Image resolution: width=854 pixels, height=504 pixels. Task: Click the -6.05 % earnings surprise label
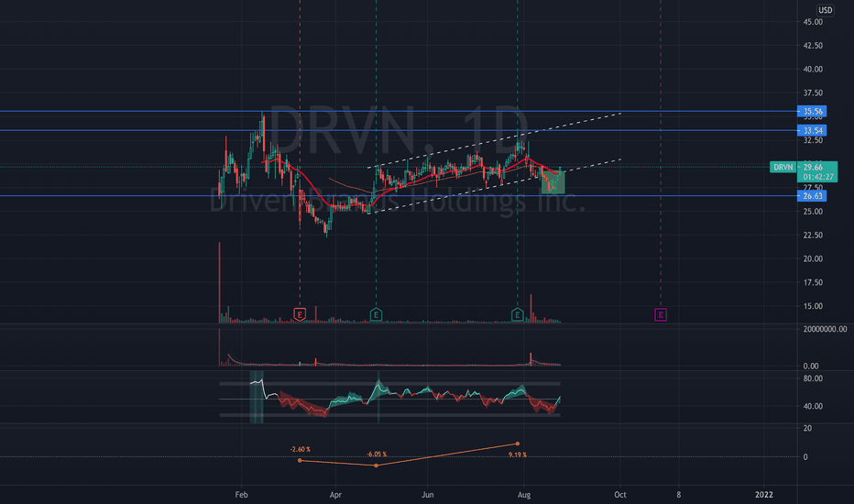tap(377, 455)
